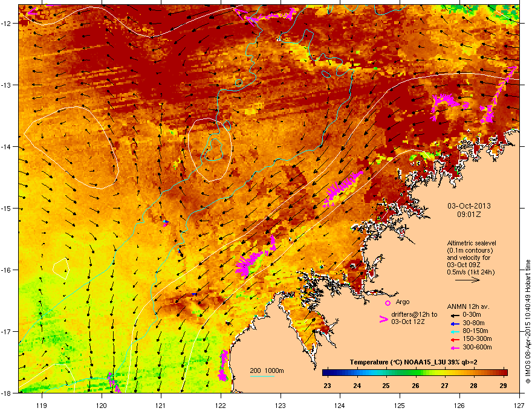Click the longitude axis label '119'

pyautogui.click(x=42, y=405)
